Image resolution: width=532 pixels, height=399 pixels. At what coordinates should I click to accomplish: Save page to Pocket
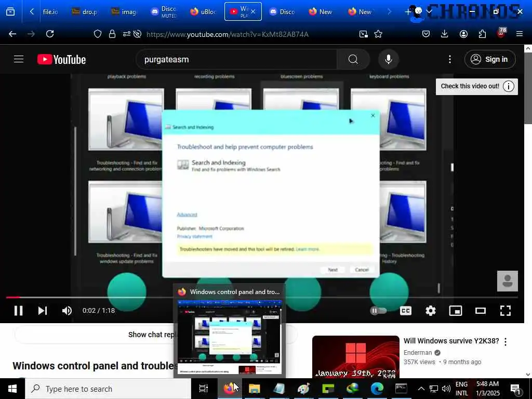pyautogui.click(x=426, y=34)
